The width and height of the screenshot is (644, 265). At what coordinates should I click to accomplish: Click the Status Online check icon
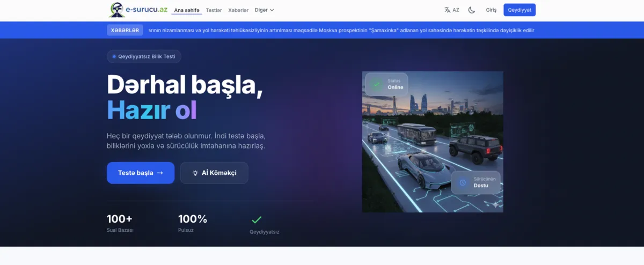click(377, 84)
